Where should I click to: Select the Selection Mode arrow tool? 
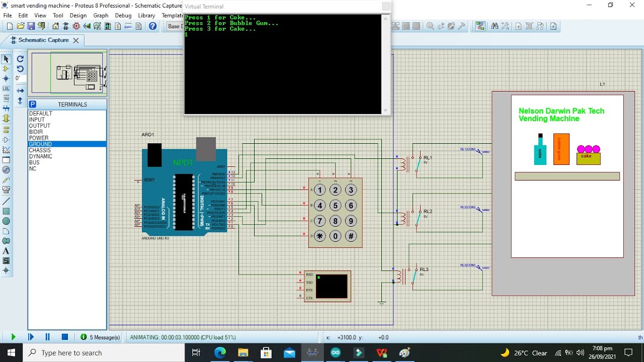pyautogui.click(x=6, y=59)
